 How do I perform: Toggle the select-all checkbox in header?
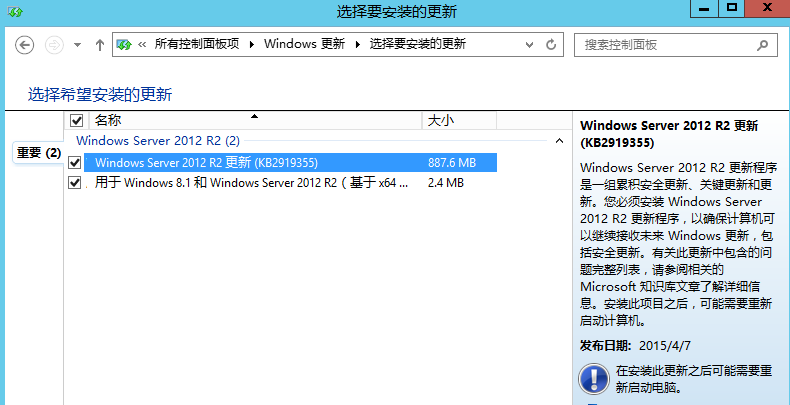tap(77, 120)
